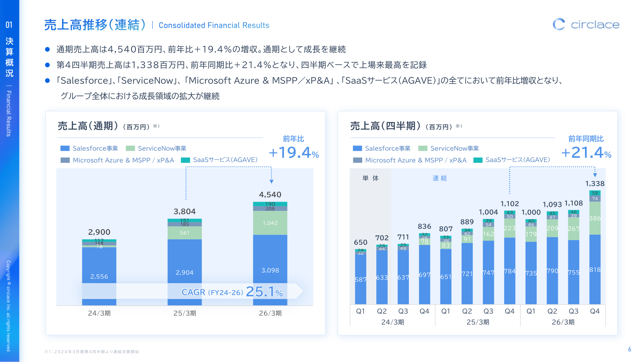
Task: Click the Salesforce legend swatch in annual chart
Action: click(x=65, y=148)
